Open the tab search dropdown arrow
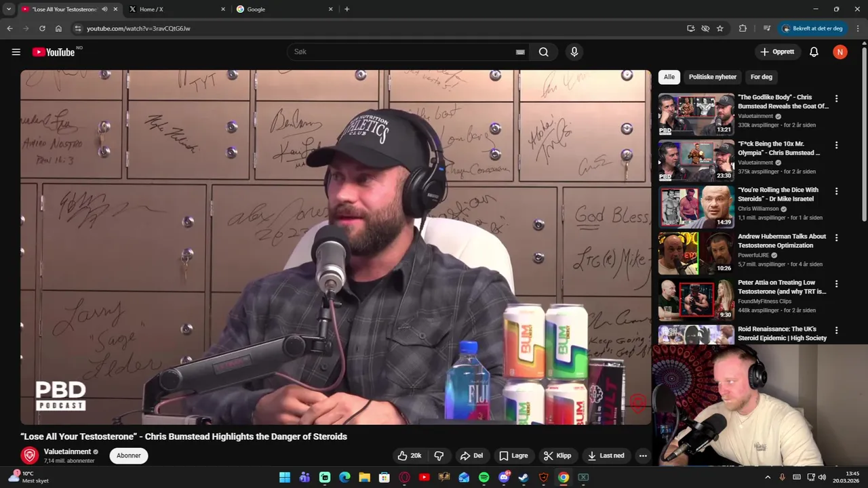This screenshot has width=868, height=488. pyautogui.click(x=9, y=9)
